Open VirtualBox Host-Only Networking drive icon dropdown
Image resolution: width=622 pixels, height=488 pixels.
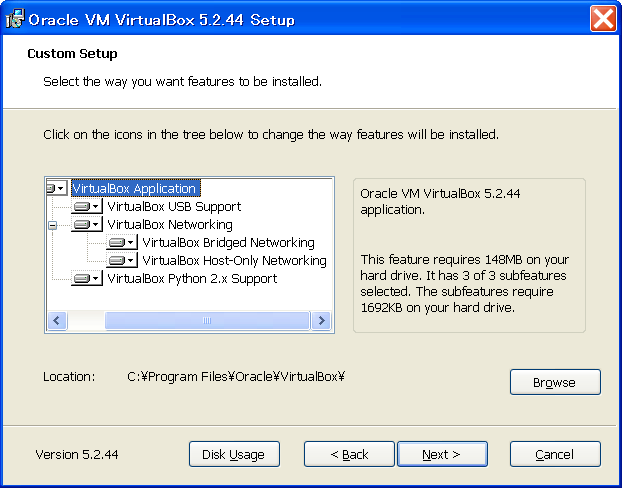click(x=121, y=261)
